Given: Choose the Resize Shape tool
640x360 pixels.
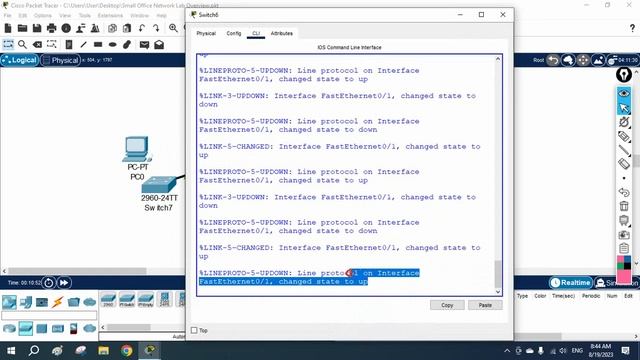Looking at the screenshot, I should pyautogui.click(x=51, y=44).
